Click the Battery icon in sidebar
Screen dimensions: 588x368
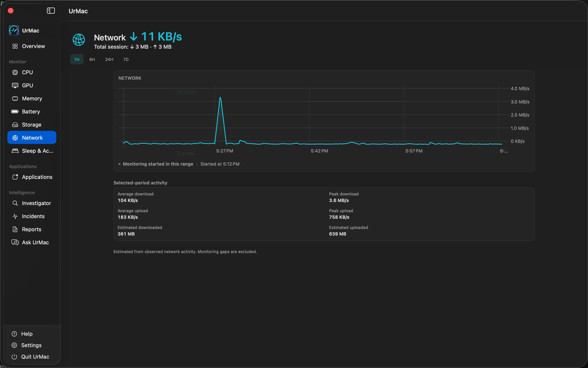tap(15, 111)
